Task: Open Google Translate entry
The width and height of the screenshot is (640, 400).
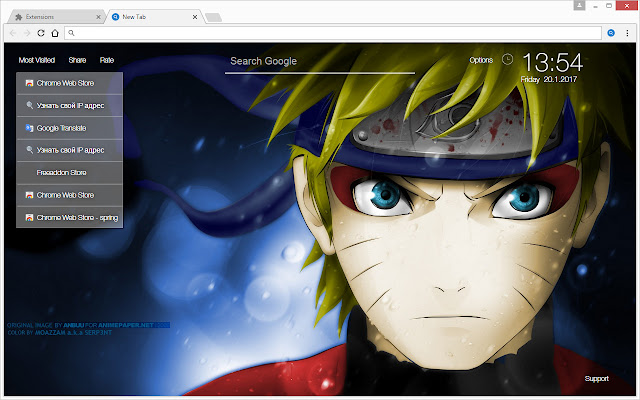Action: pyautogui.click(x=69, y=128)
